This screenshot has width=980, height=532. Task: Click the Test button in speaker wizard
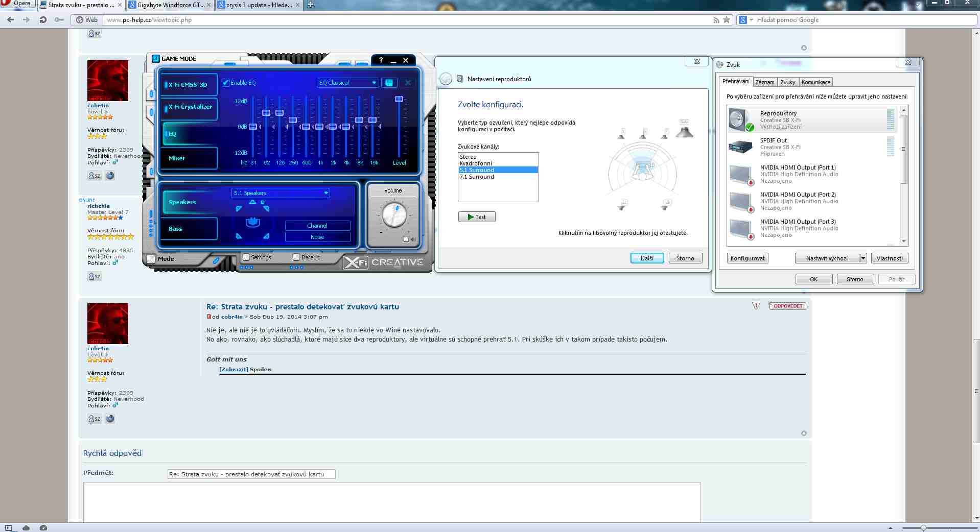(x=477, y=217)
